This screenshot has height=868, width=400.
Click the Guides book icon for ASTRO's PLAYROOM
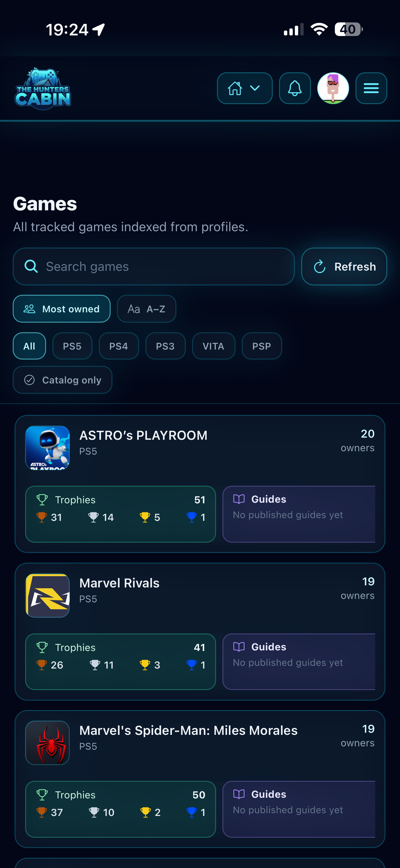[x=239, y=499]
